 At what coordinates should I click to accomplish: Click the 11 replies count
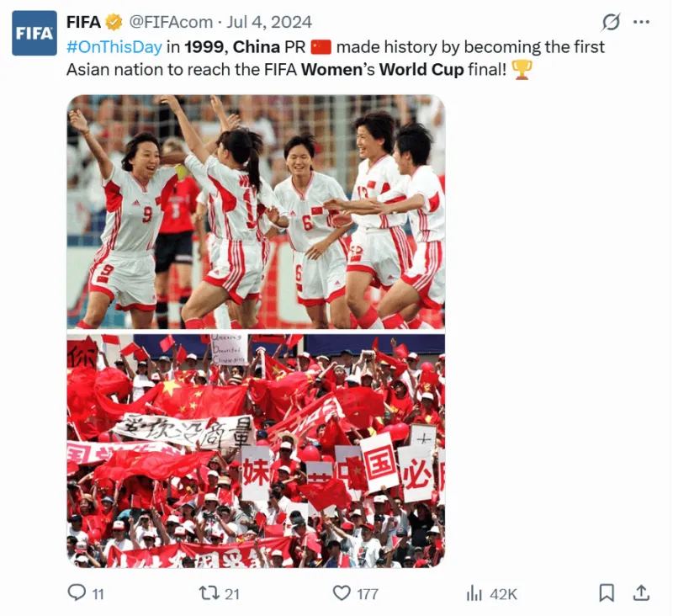coord(98,594)
